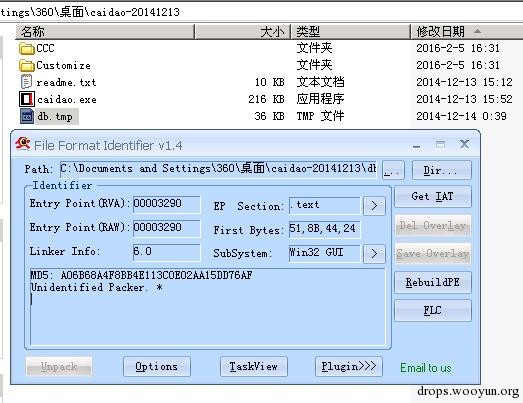Open the Options button
The width and height of the screenshot is (523, 403).
pyautogui.click(x=157, y=366)
